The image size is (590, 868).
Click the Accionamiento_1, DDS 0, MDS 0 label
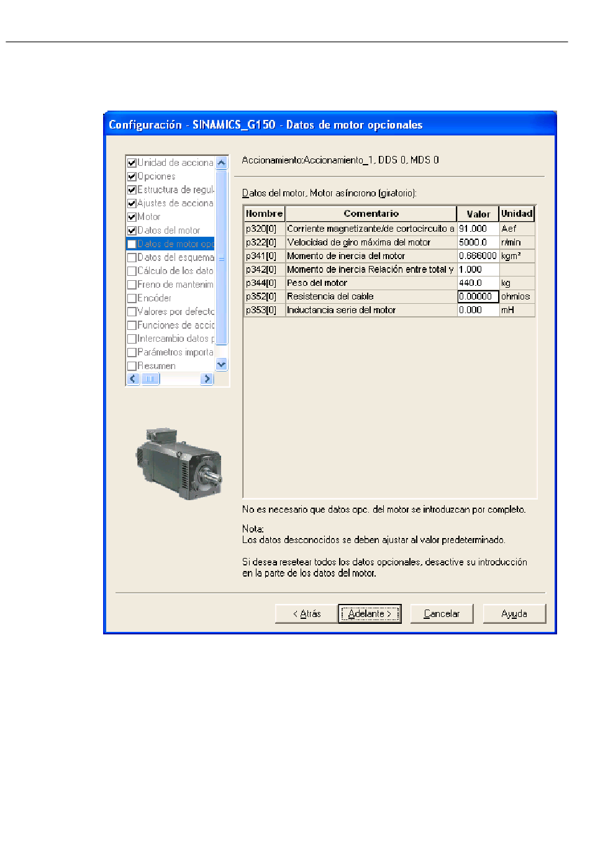tap(340, 160)
